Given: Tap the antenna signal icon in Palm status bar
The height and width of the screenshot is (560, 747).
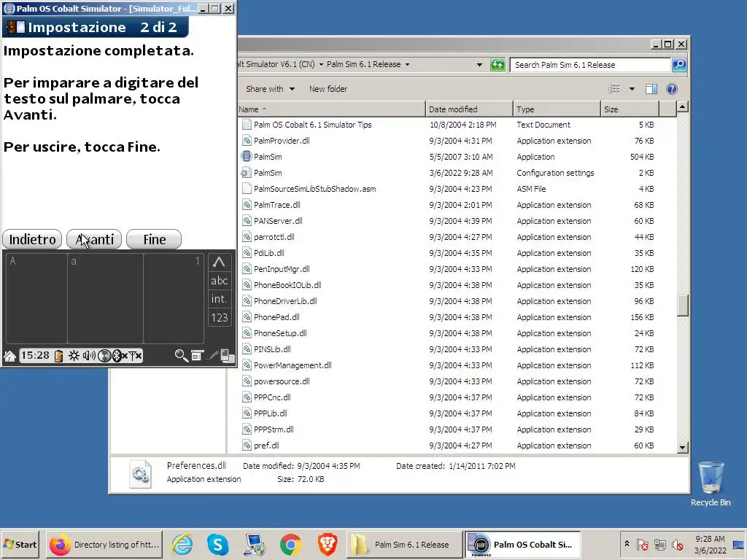Looking at the screenshot, I should click(135, 356).
